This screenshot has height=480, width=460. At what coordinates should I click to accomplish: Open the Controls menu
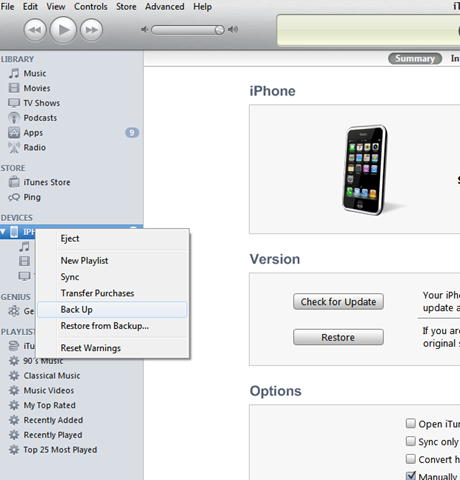[91, 7]
